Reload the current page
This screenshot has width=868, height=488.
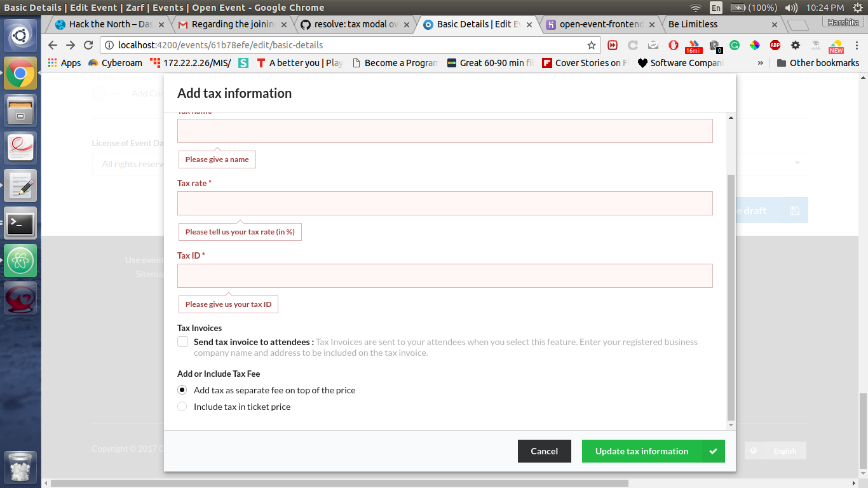tap(88, 45)
